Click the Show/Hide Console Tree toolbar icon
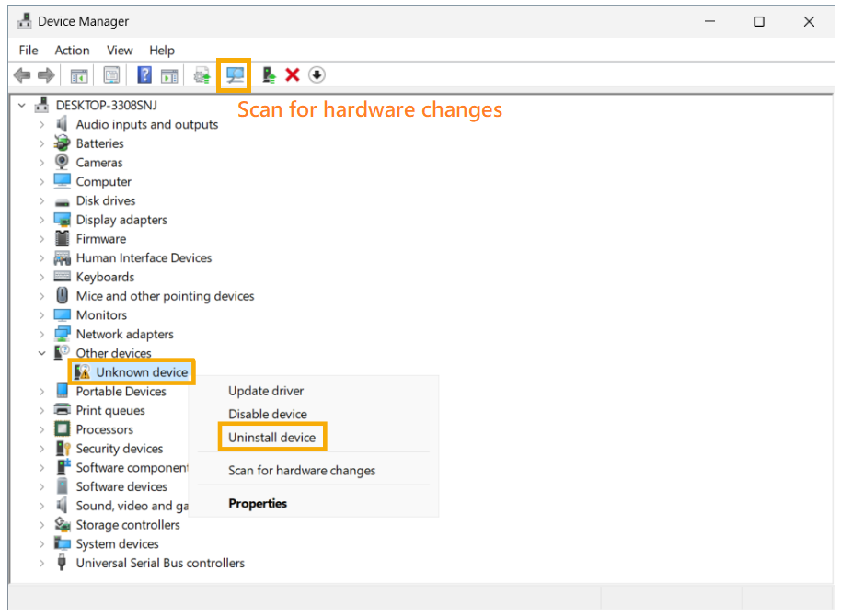 [x=78, y=75]
